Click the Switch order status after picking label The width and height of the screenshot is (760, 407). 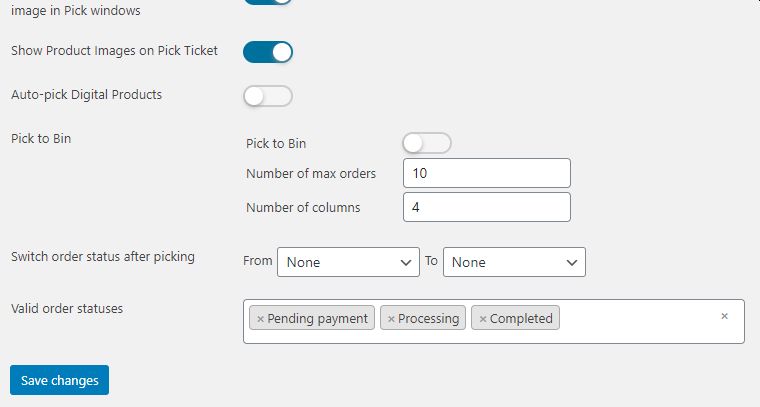pos(103,257)
